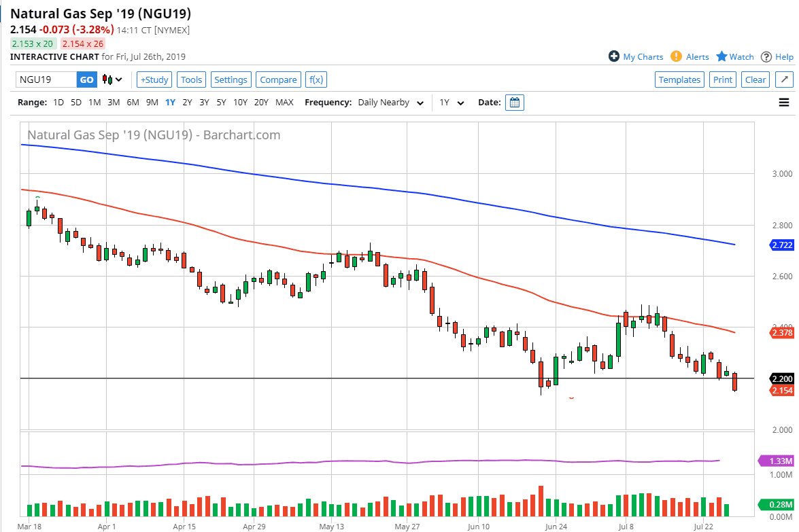Click the NGU19 symbol input field
The height and width of the screenshot is (532, 799).
46,79
